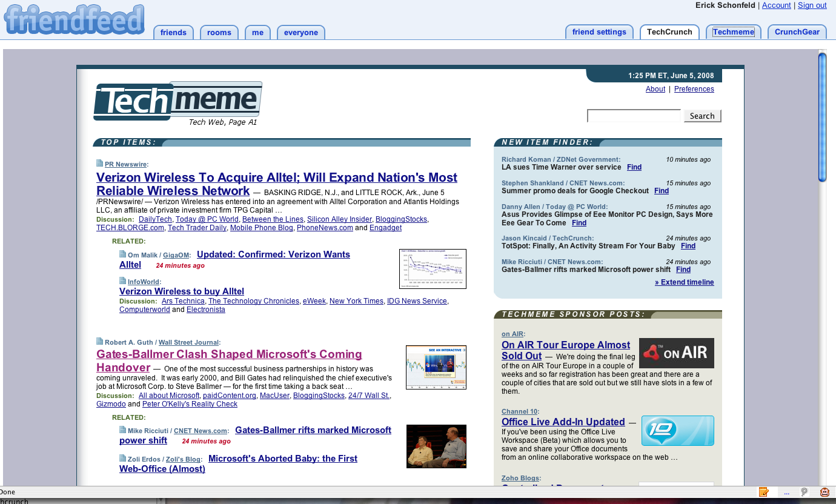Open the Preferences link
Viewport: 836px width, 504px height.
coord(694,89)
